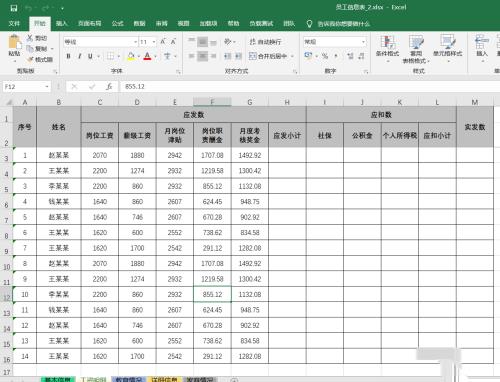Open the font name combo box
This screenshot has height=382, width=500.
pos(101,42)
